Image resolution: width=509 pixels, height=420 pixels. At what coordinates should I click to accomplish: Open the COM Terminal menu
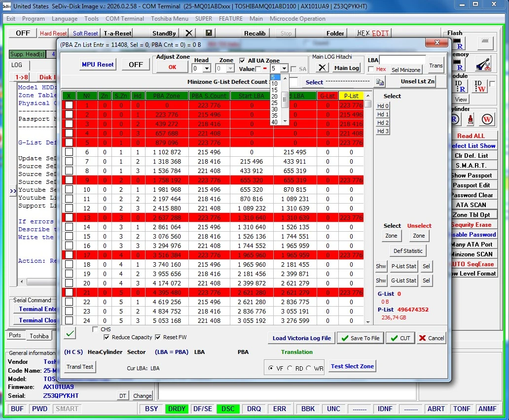[125, 19]
